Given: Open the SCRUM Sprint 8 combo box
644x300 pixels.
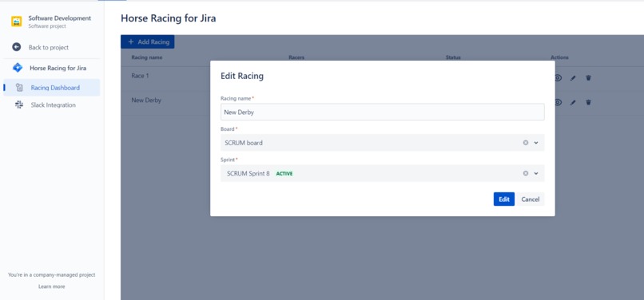Looking at the screenshot, I should 383,173.
